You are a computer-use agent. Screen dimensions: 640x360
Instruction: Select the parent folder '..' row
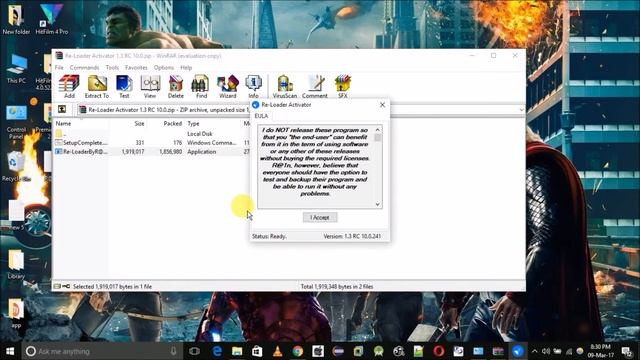tap(152, 133)
